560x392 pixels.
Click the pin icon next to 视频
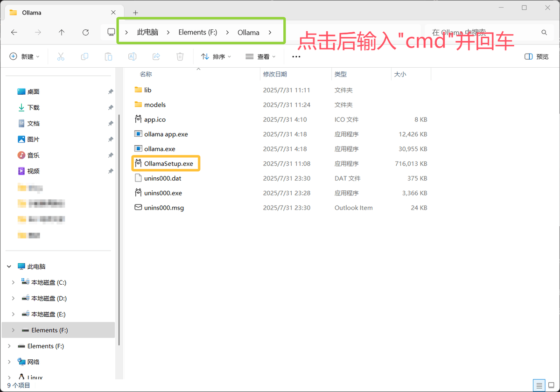pyautogui.click(x=111, y=171)
